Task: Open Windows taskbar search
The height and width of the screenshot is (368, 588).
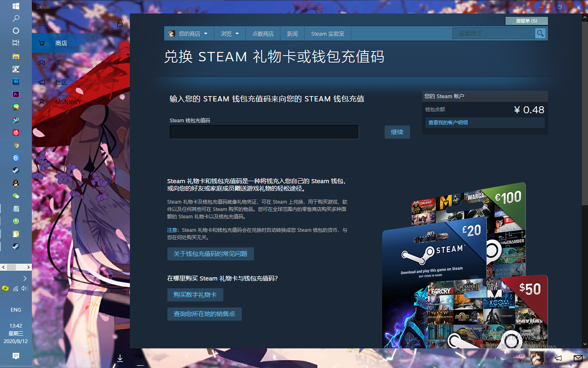Action: click(x=16, y=18)
